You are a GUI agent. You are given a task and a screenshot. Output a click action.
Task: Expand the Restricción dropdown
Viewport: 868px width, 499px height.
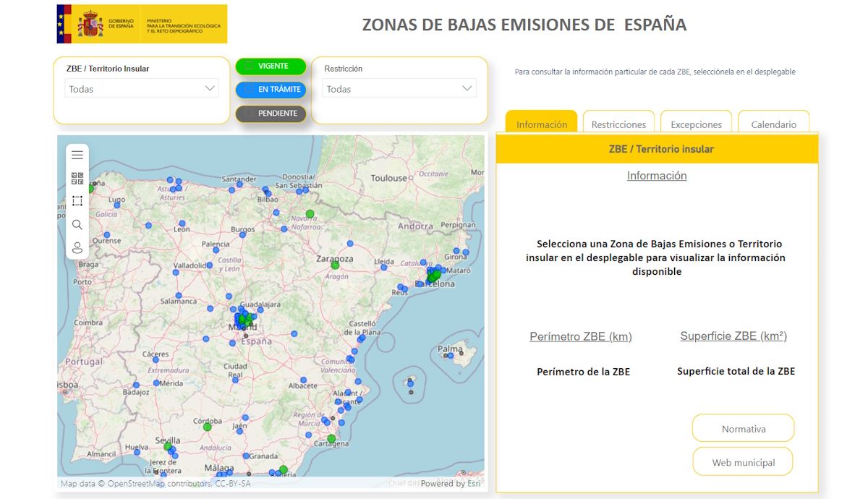point(399,88)
